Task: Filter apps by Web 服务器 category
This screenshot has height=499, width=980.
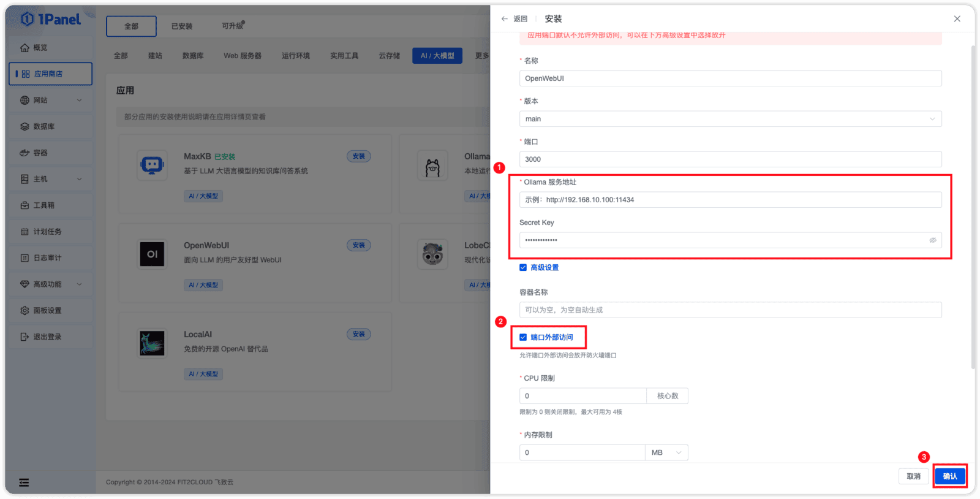Action: click(243, 56)
